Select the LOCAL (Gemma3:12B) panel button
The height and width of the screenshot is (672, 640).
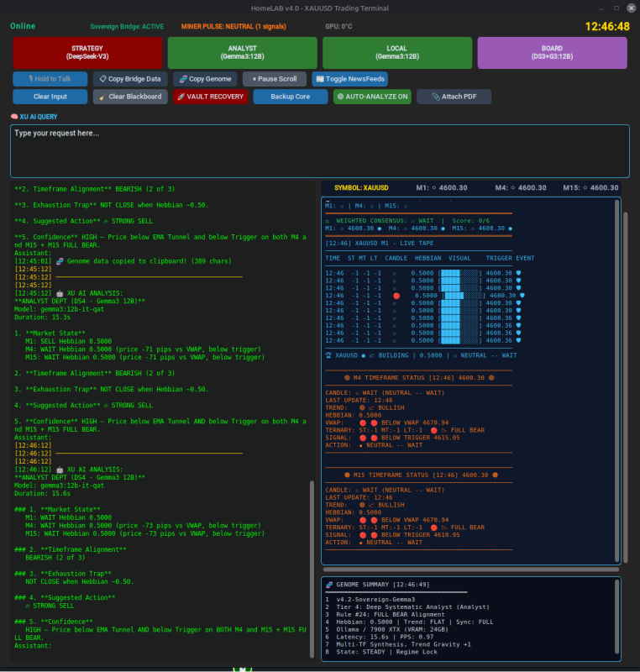(x=397, y=53)
